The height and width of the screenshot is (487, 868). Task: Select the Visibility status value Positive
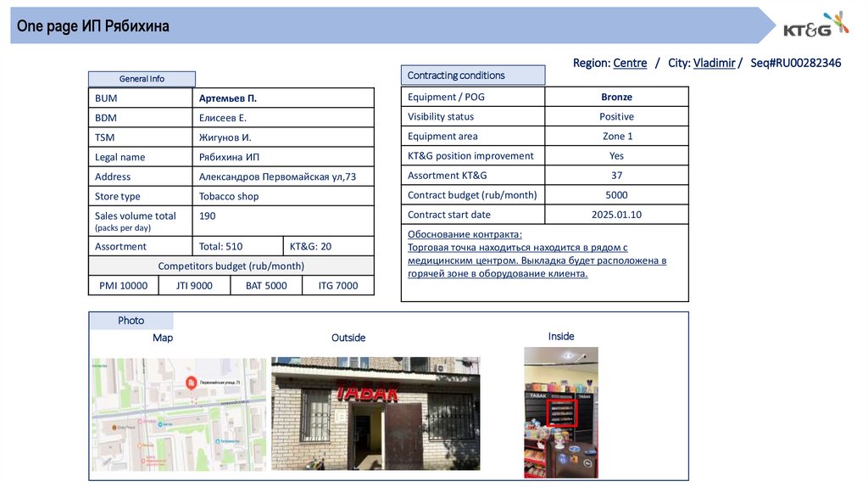(x=617, y=116)
